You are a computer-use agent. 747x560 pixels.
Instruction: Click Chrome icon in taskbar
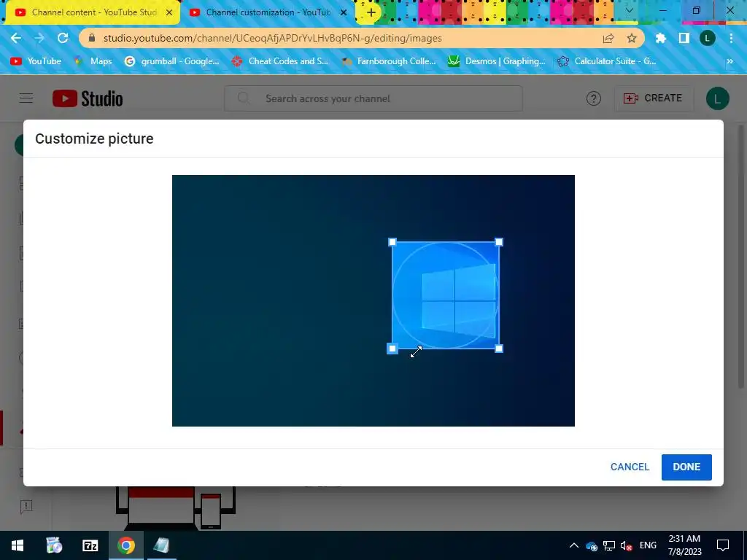point(125,545)
